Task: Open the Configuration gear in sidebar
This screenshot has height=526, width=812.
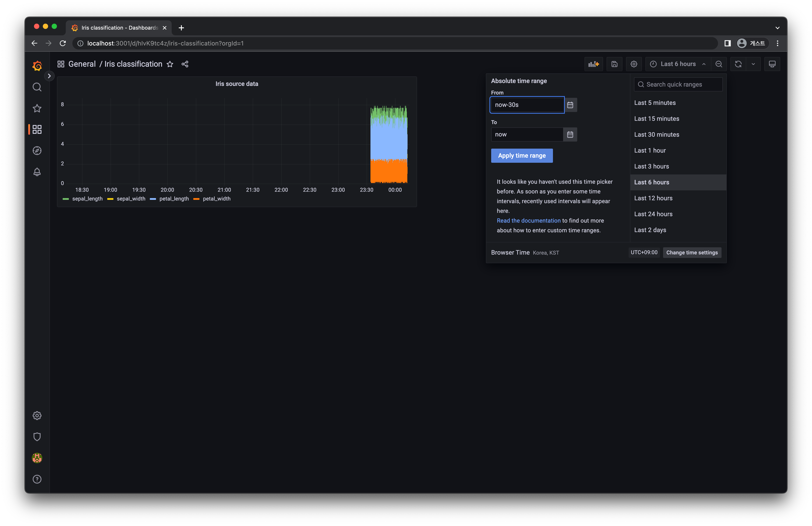Action: click(37, 415)
